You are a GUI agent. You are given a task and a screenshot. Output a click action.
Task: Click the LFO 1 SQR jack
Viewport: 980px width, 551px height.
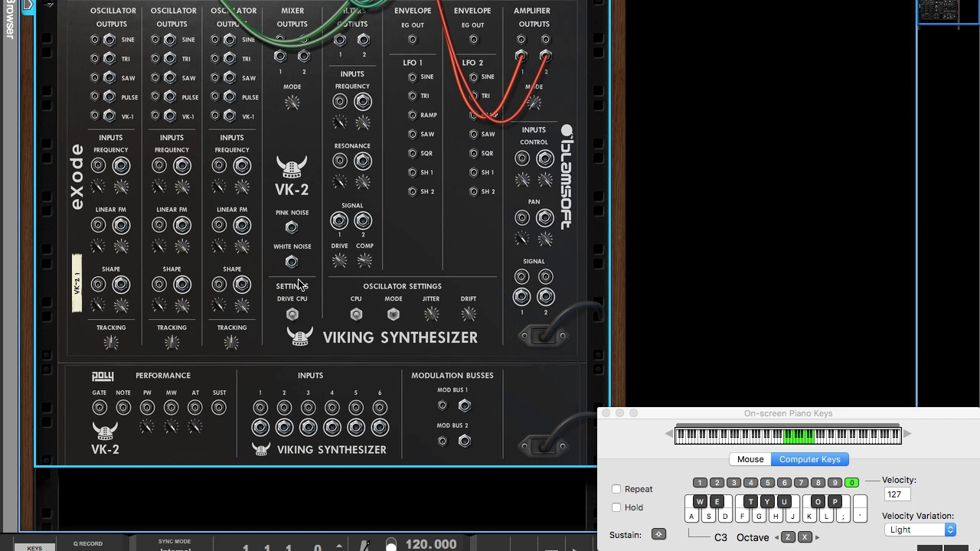pyautogui.click(x=413, y=154)
